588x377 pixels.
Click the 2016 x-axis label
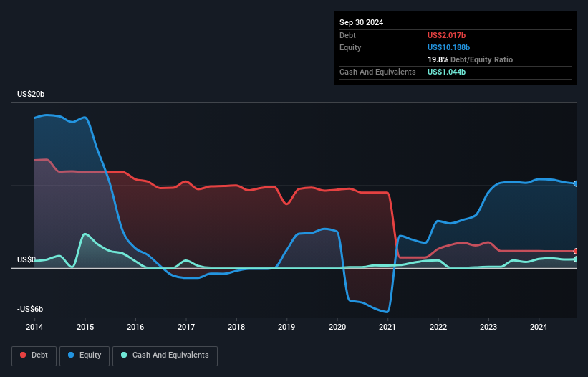click(135, 327)
